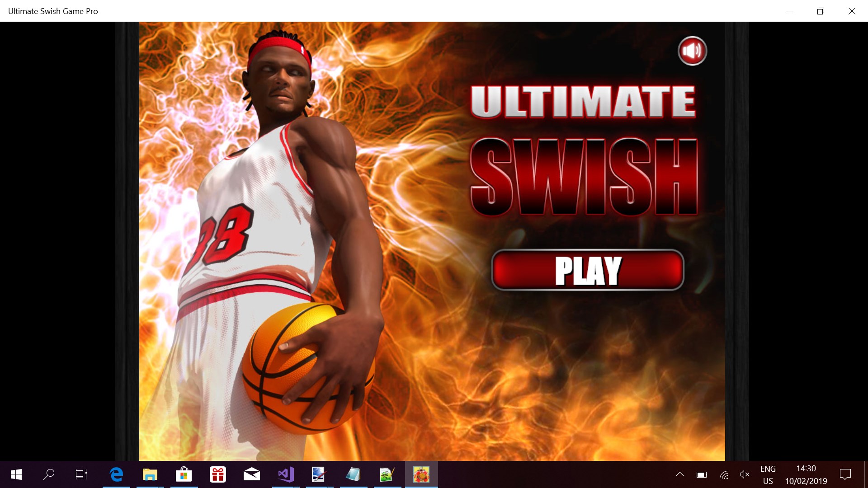This screenshot has width=868, height=488.
Task: Switch to the Ultimate Swish taskbar icon
Action: pos(421,474)
